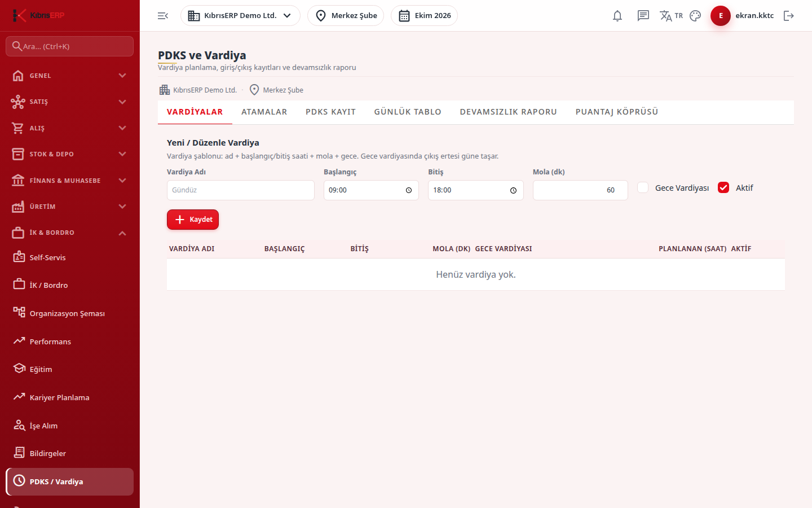The width and height of the screenshot is (812, 508).
Task: Collapse the İK & Bordro sidebar section
Action: pyautogui.click(x=70, y=233)
